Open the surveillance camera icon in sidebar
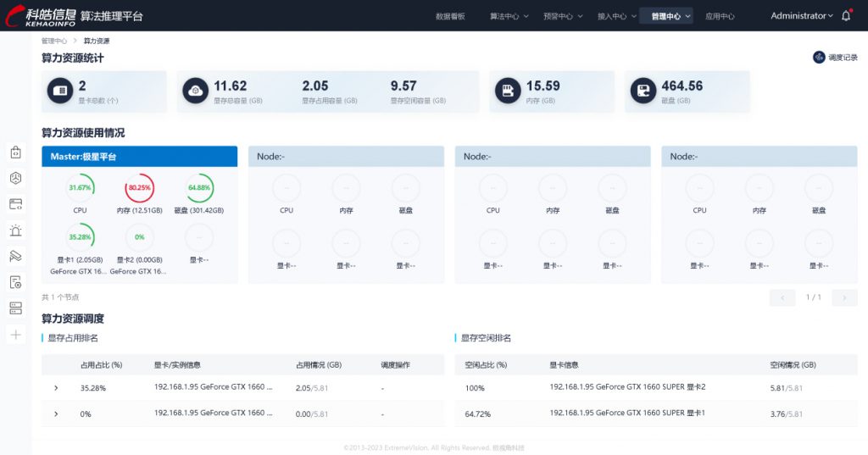The image size is (868, 455). [x=15, y=256]
